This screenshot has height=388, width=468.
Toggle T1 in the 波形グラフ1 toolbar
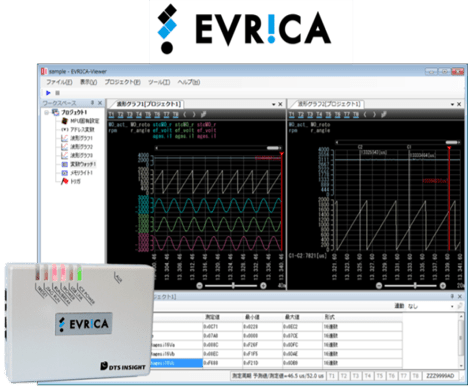pyautogui.click(x=111, y=115)
